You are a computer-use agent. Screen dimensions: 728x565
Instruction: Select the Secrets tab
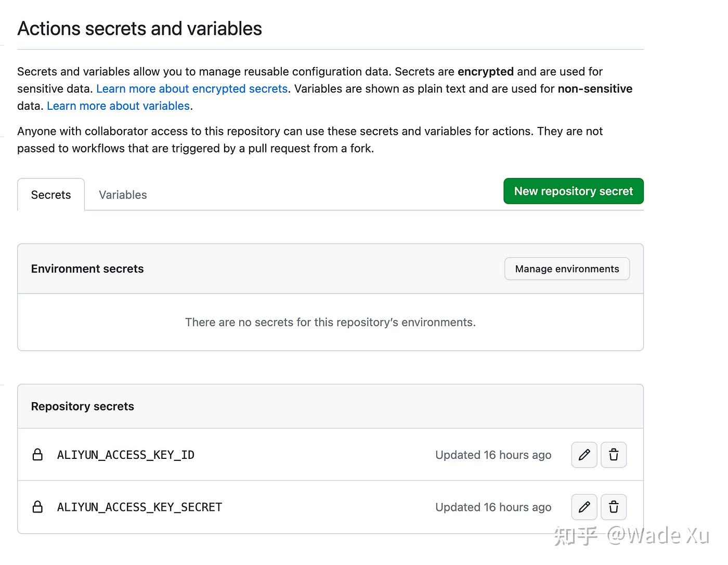tap(50, 195)
